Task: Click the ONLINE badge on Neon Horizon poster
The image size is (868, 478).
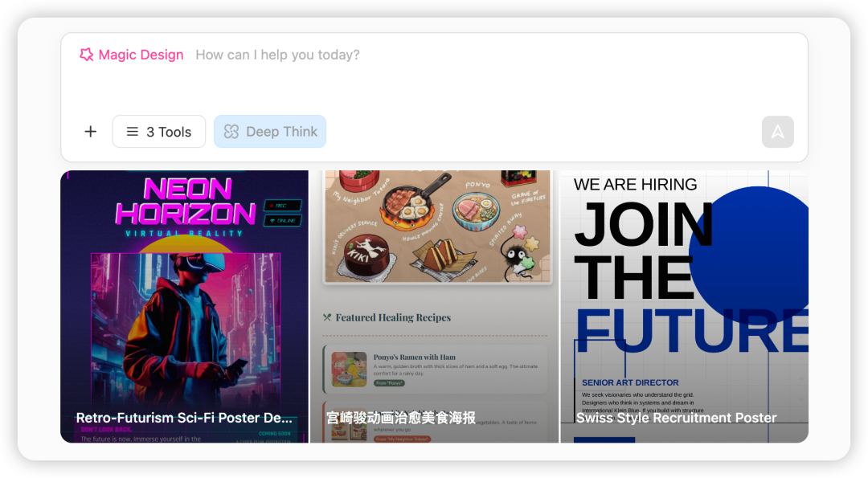Action: point(283,221)
